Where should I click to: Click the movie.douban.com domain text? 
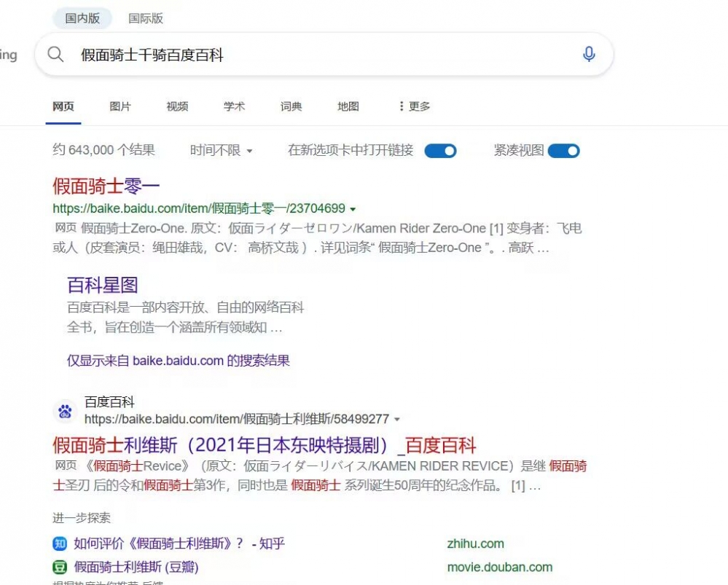[x=500, y=567]
